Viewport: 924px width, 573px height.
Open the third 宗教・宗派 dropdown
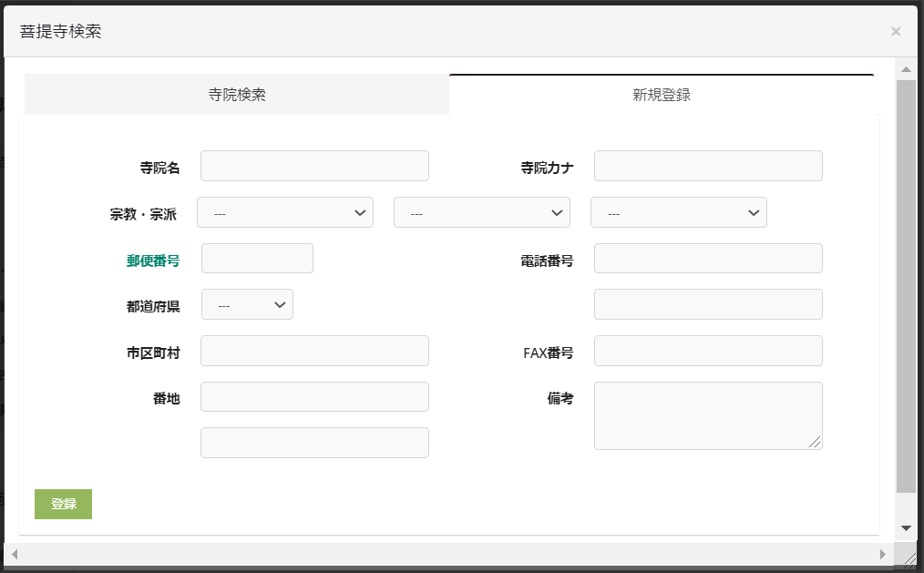pos(679,212)
